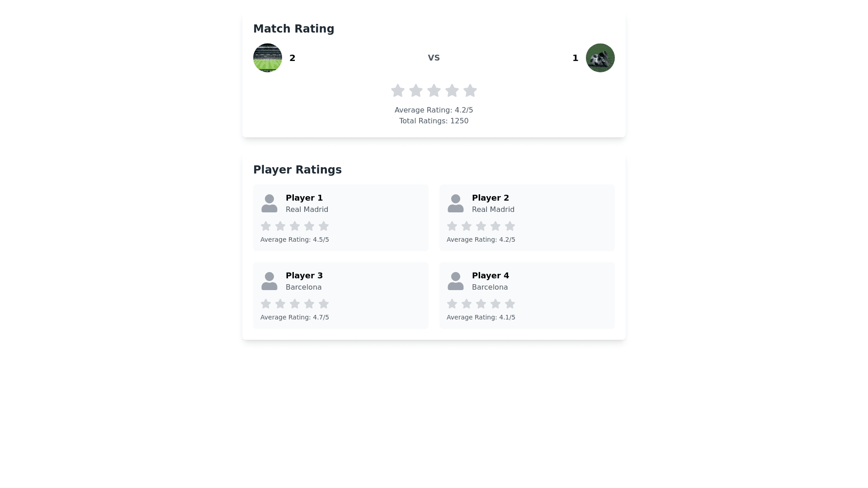Rate Player 1 one star
868x488 pixels.
click(266, 226)
